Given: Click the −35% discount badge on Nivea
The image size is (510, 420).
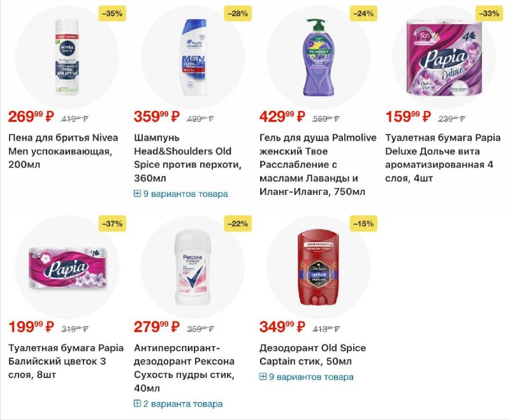Looking at the screenshot, I should click(112, 13).
